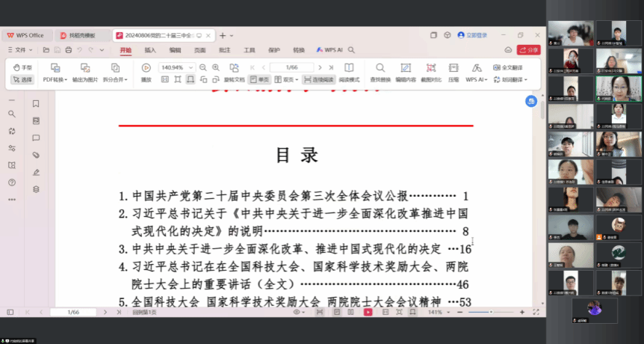Click the zoom out magnifier in toolbar
Image resolution: width=644 pixels, height=344 pixels.
point(204,67)
